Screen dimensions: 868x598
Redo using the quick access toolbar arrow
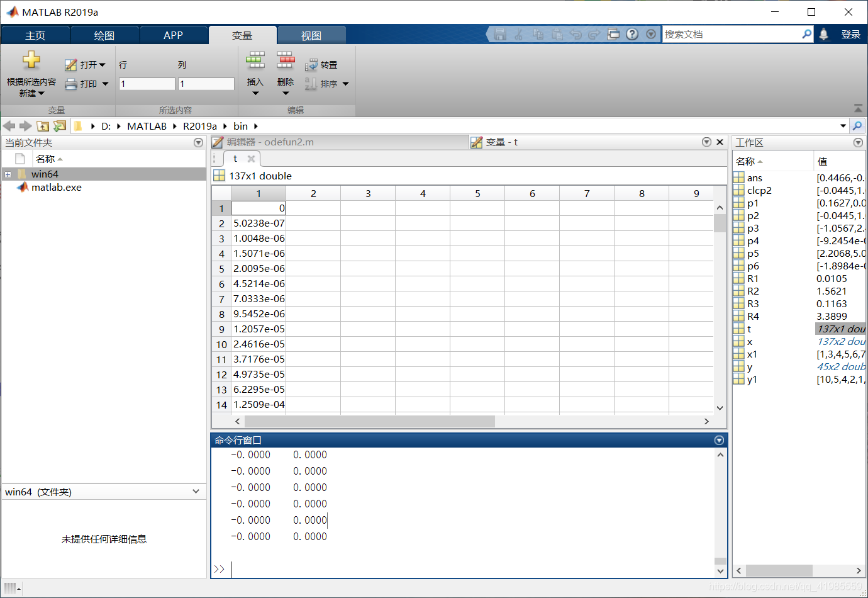tap(594, 34)
